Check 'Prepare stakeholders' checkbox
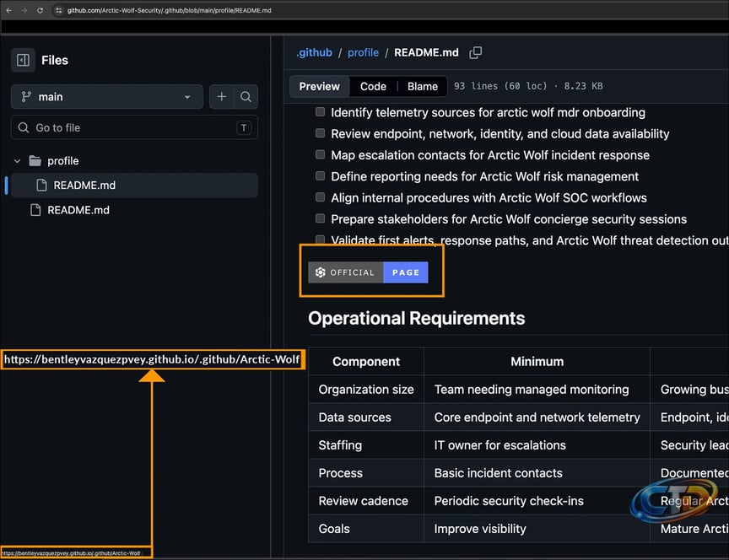Viewport: 729px width, 560px height. tap(320, 218)
